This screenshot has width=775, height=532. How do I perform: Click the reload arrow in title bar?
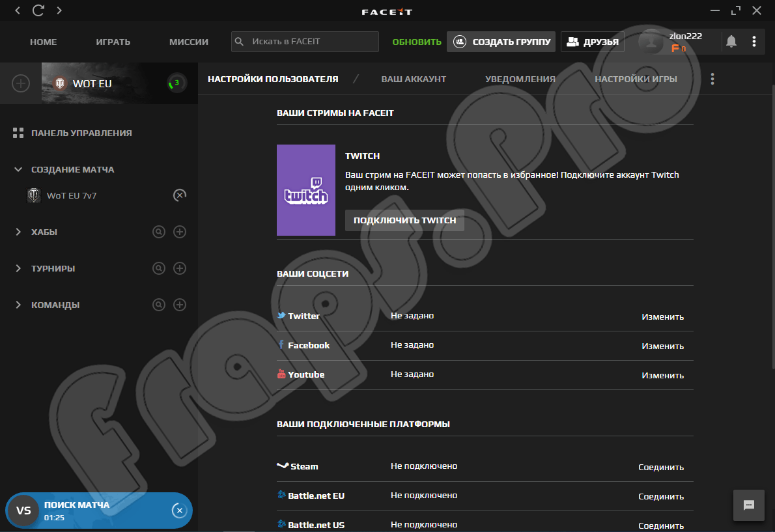(38, 10)
